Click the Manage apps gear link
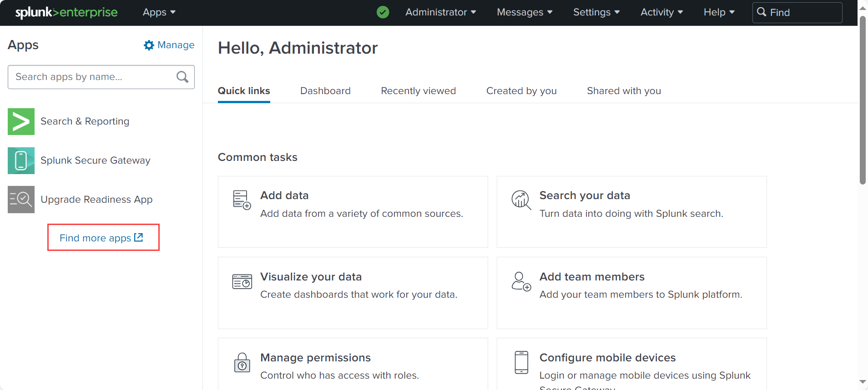The height and width of the screenshot is (390, 868). click(169, 45)
